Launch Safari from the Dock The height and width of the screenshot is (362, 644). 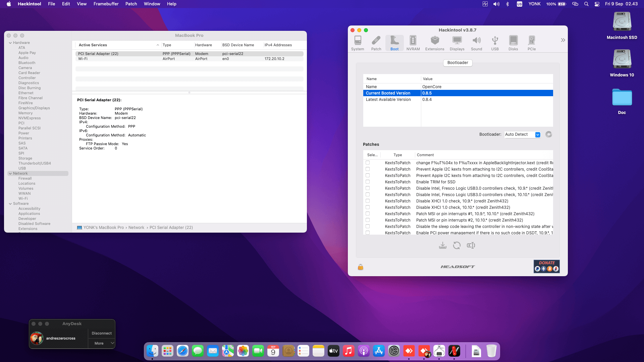coord(182,351)
